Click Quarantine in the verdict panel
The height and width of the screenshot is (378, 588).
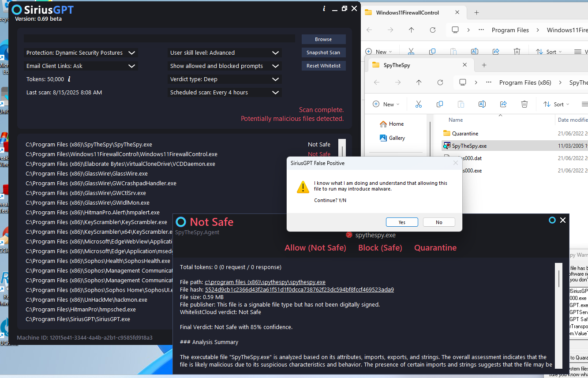point(435,248)
